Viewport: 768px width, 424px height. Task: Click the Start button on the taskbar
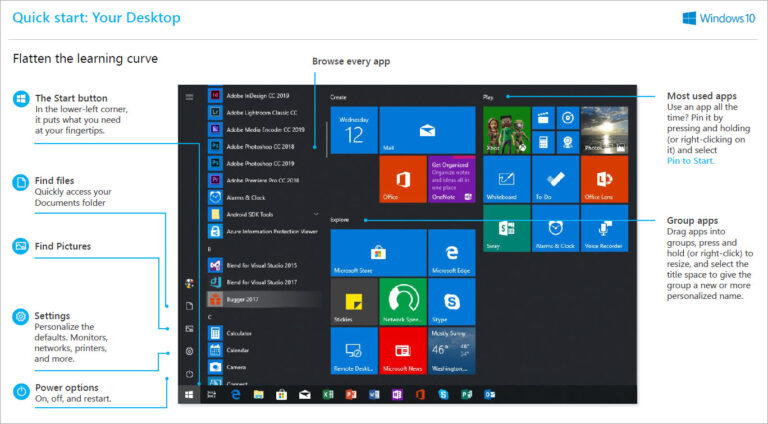(189, 395)
